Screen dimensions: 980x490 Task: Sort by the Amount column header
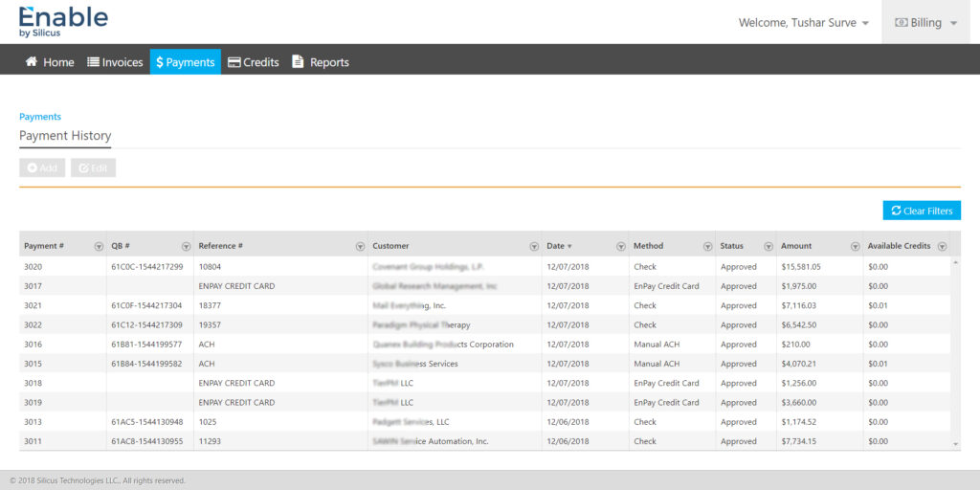[796, 246]
